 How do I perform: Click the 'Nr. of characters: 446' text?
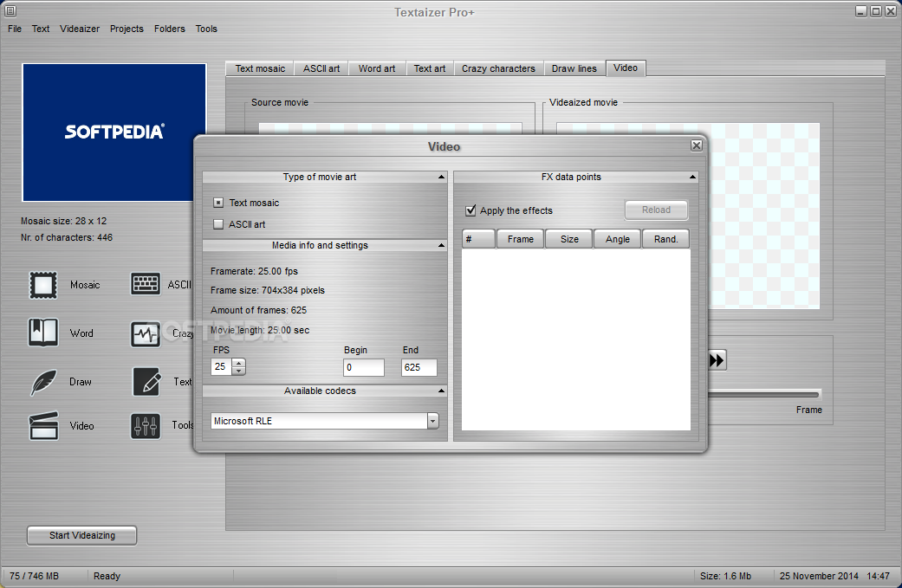(x=67, y=237)
